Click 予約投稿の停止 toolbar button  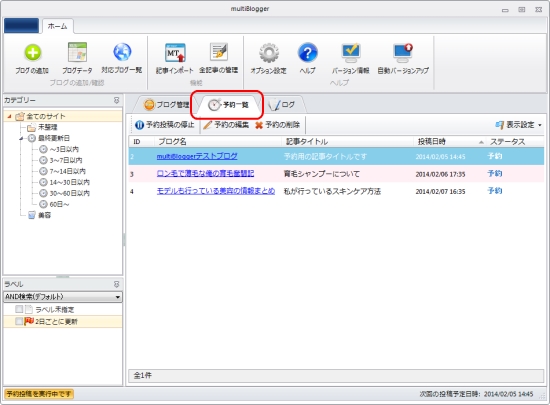pyautogui.click(x=165, y=125)
